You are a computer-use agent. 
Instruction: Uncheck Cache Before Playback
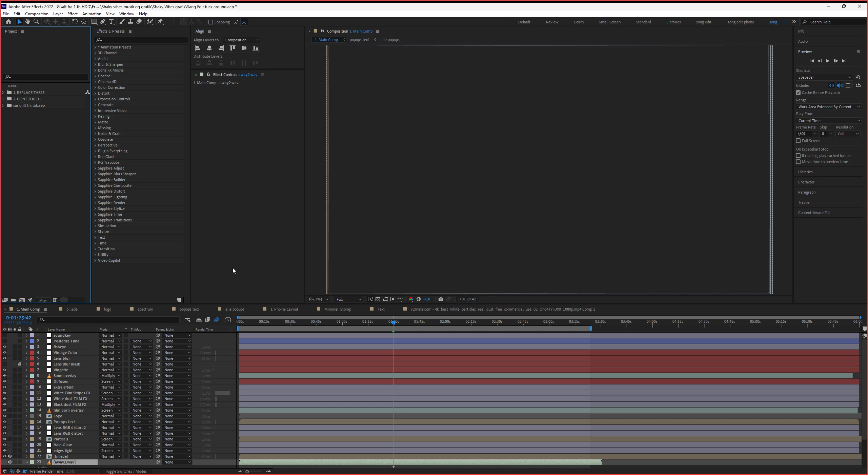coord(798,93)
